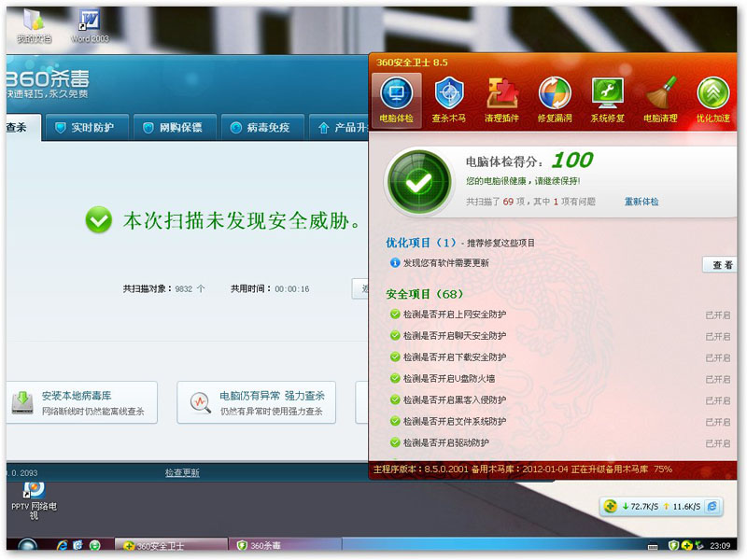Image resolution: width=747 pixels, height=560 pixels.
Task: Open PPTV 网络电视 desktop shortcut
Action: click(34, 501)
